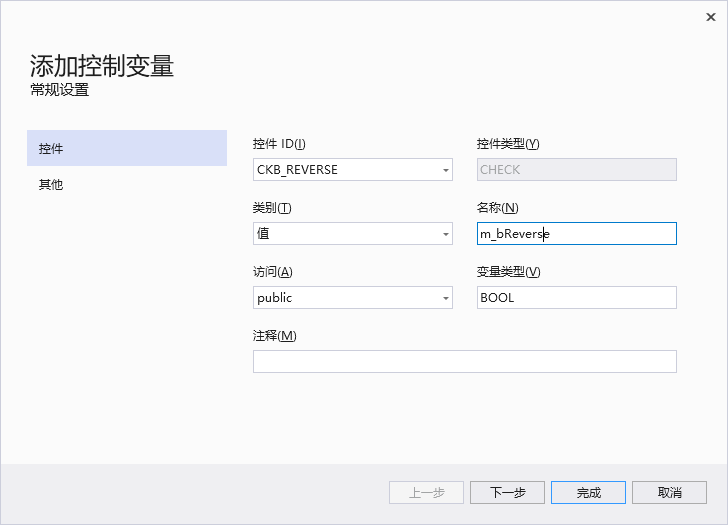Image resolution: width=728 pixels, height=525 pixels.
Task: Click the 下一步 next button
Action: click(507, 493)
